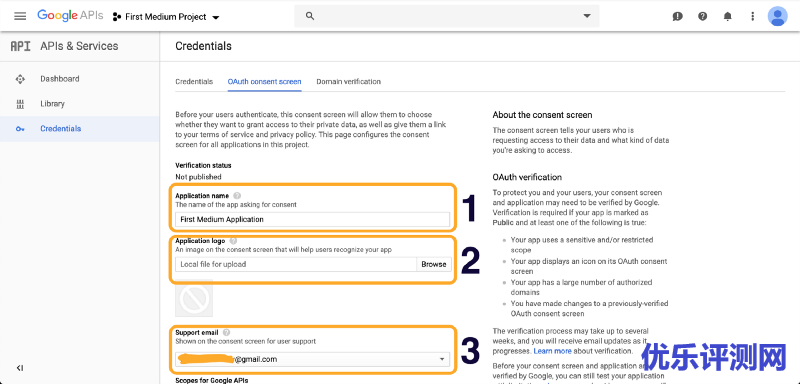Focus the top search field
800x384 pixels.
[x=446, y=16]
